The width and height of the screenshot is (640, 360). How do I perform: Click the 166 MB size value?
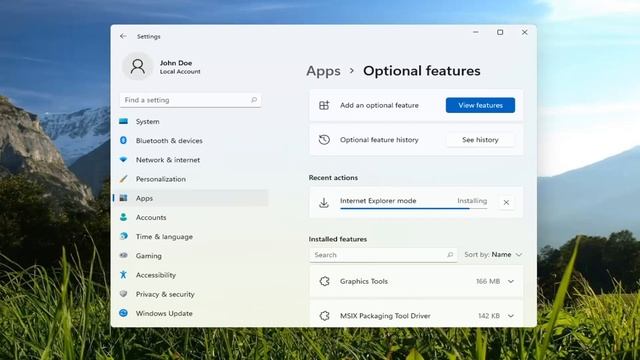[x=488, y=281]
